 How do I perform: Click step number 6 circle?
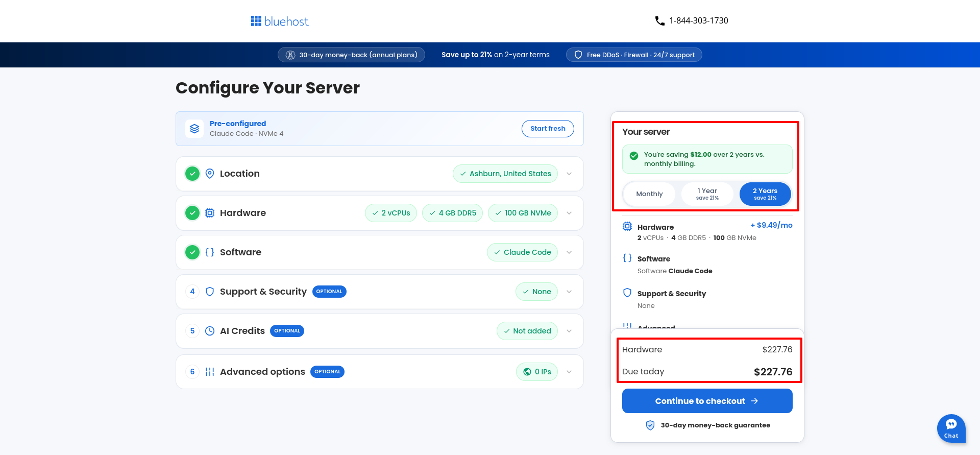click(x=192, y=372)
